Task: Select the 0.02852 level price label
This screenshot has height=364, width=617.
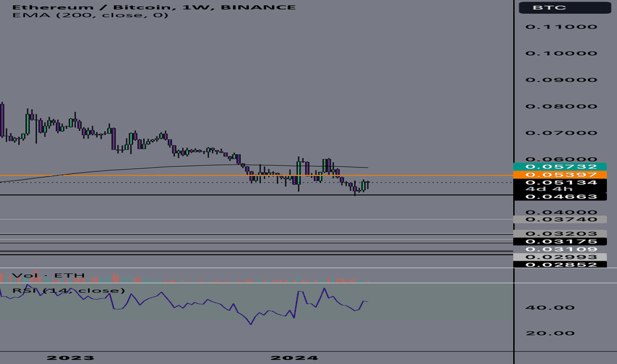Action: (x=560, y=265)
